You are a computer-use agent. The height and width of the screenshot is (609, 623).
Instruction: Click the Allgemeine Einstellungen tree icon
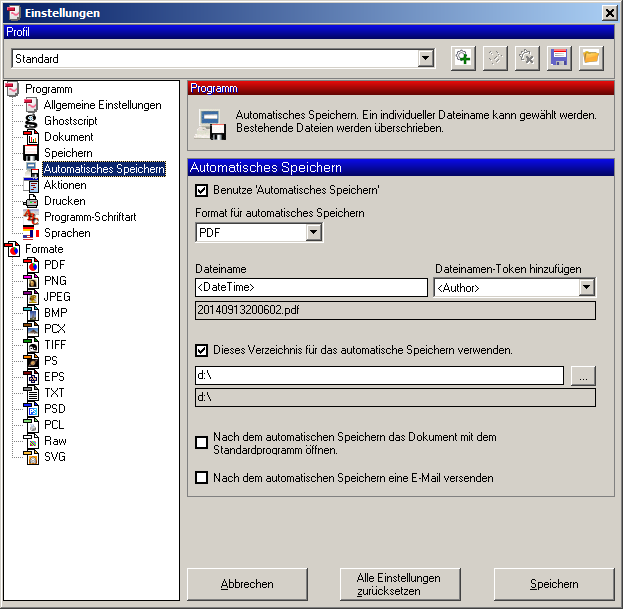31,105
